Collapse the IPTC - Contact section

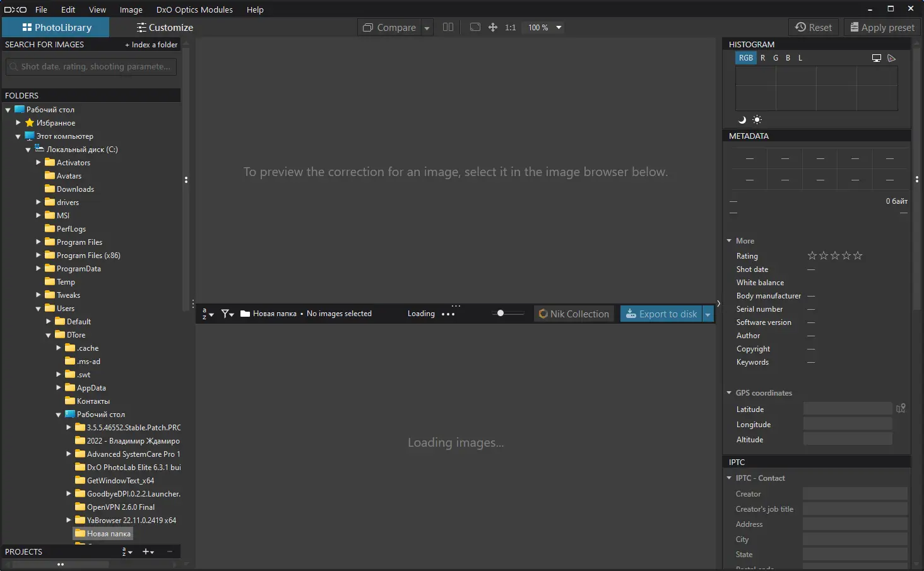[729, 478]
